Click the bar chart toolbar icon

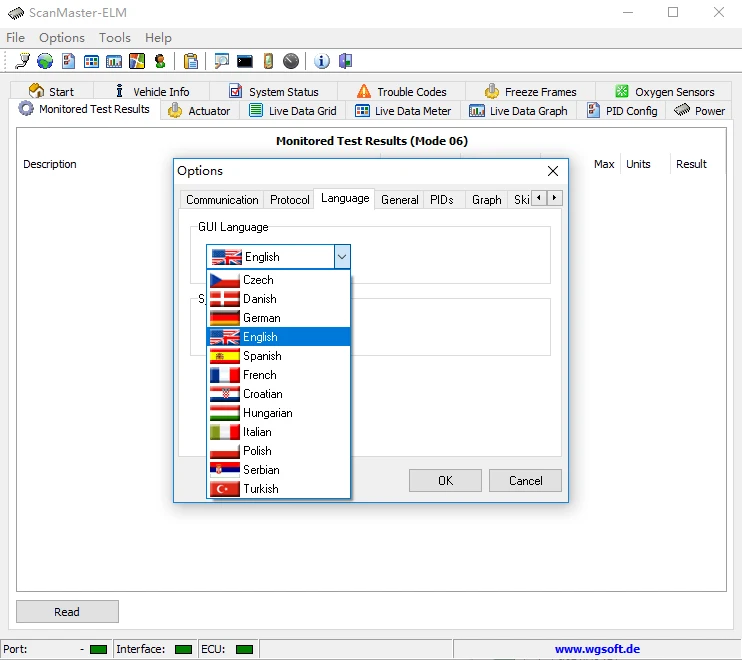(x=114, y=61)
